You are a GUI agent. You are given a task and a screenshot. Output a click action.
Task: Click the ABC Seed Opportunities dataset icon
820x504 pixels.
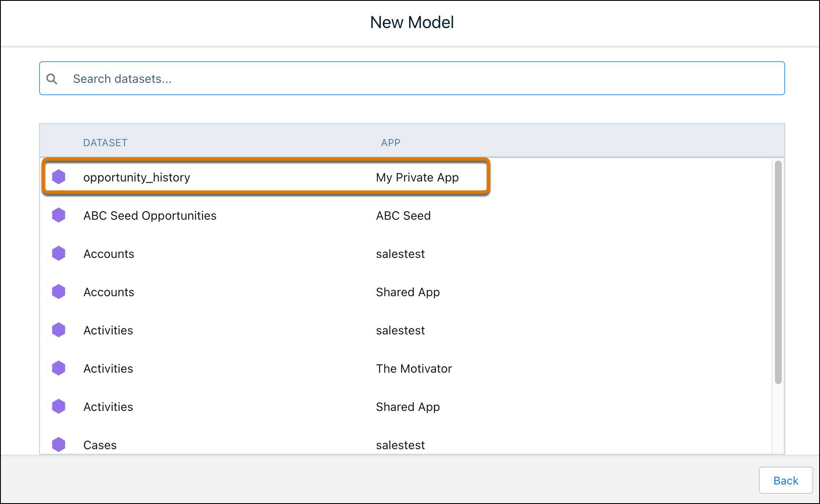click(x=59, y=215)
